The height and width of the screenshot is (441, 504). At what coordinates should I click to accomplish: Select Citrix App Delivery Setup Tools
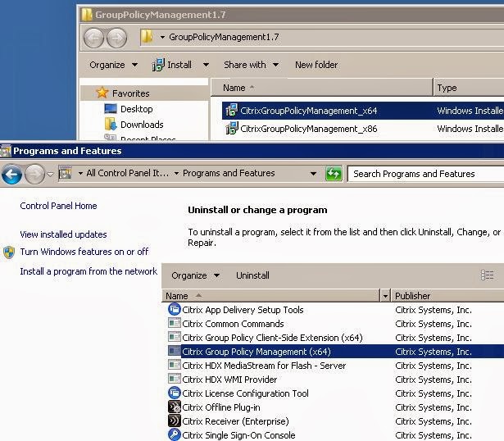(x=243, y=310)
